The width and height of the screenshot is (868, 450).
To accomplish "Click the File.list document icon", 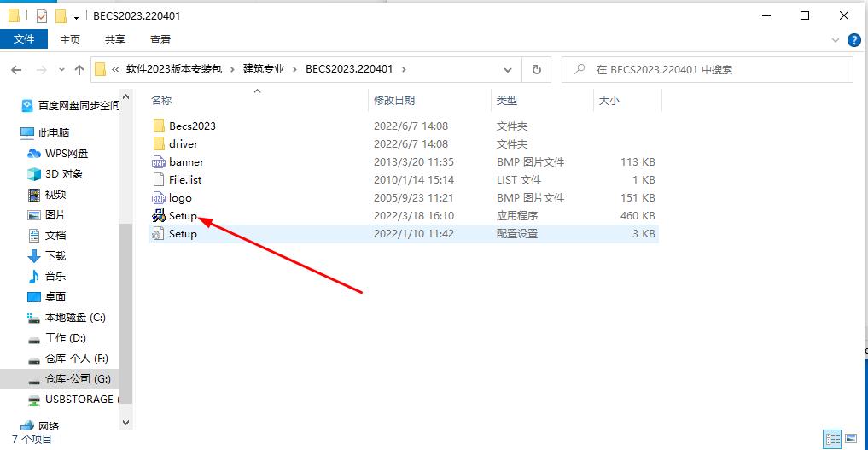I will pyautogui.click(x=159, y=180).
